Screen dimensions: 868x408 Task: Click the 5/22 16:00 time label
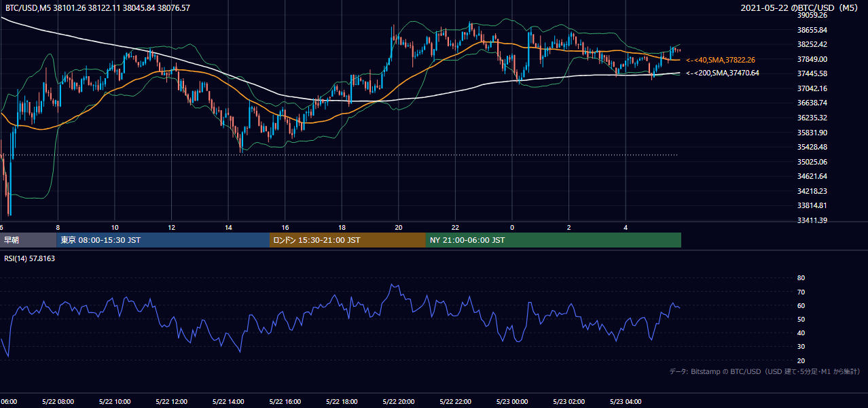tap(285, 401)
